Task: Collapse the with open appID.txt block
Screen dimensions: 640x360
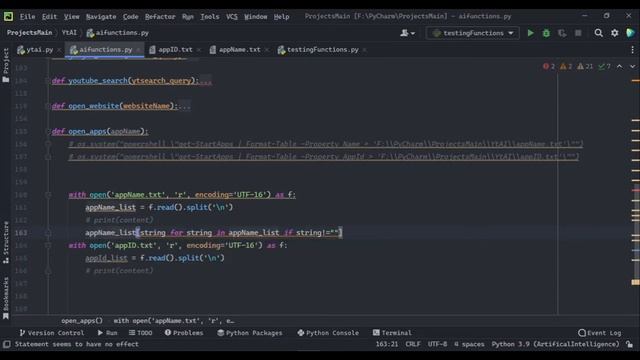Action: pyautogui.click(x=48, y=245)
